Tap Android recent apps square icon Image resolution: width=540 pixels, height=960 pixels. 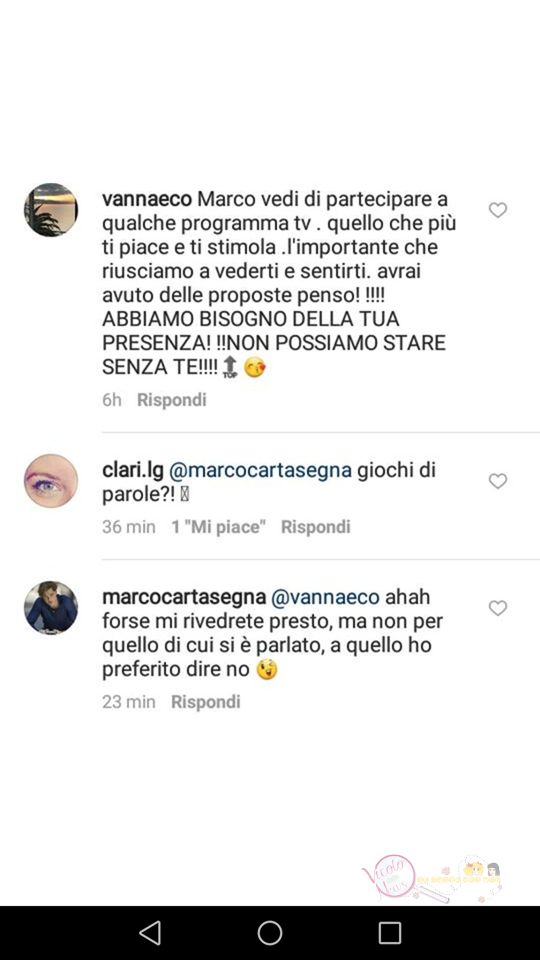[390, 933]
